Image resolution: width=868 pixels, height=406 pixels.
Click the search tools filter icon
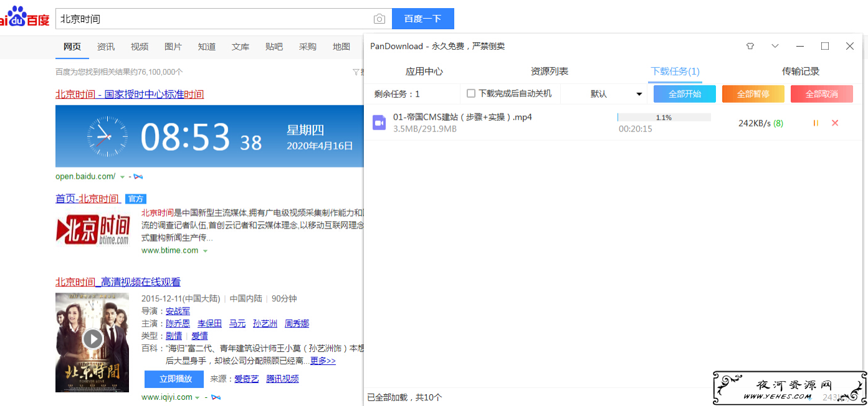tap(356, 72)
